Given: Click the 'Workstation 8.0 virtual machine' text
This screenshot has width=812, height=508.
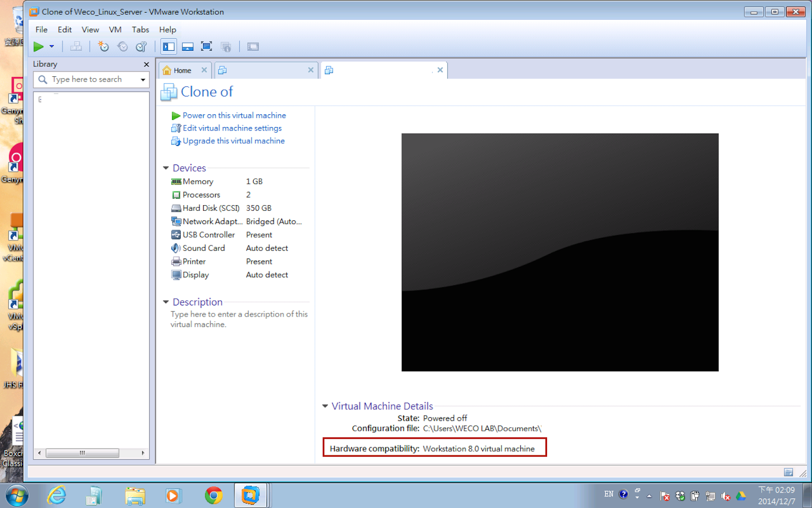Looking at the screenshot, I should coord(479,449).
